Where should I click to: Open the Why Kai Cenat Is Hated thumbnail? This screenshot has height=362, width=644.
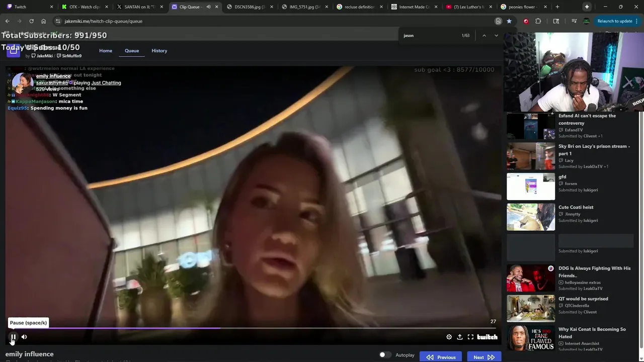point(531,338)
